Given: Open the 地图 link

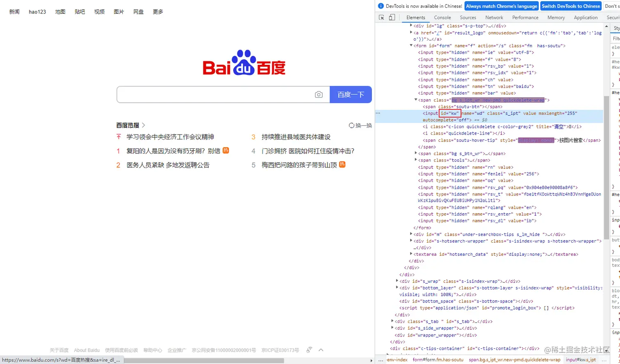Looking at the screenshot, I should click(60, 11).
